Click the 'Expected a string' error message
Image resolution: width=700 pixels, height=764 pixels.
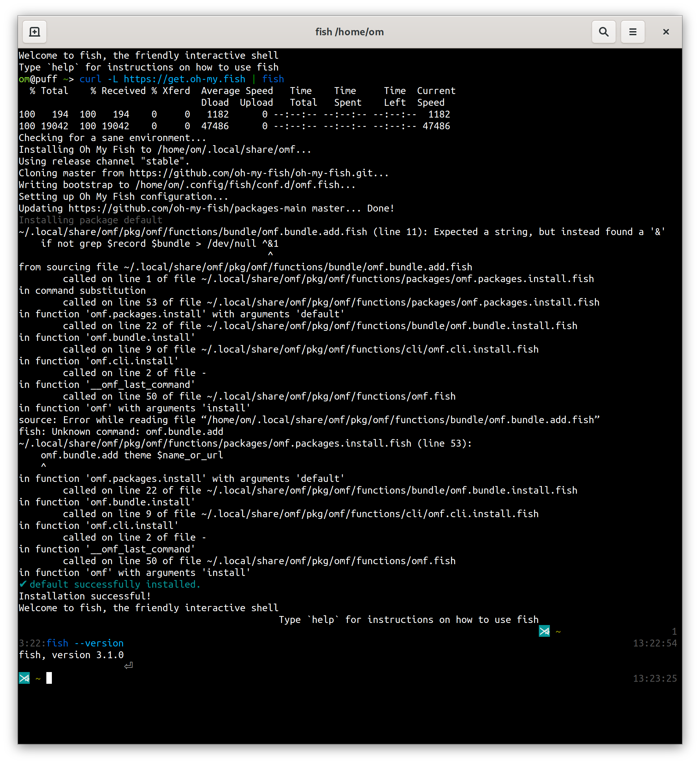(x=549, y=232)
